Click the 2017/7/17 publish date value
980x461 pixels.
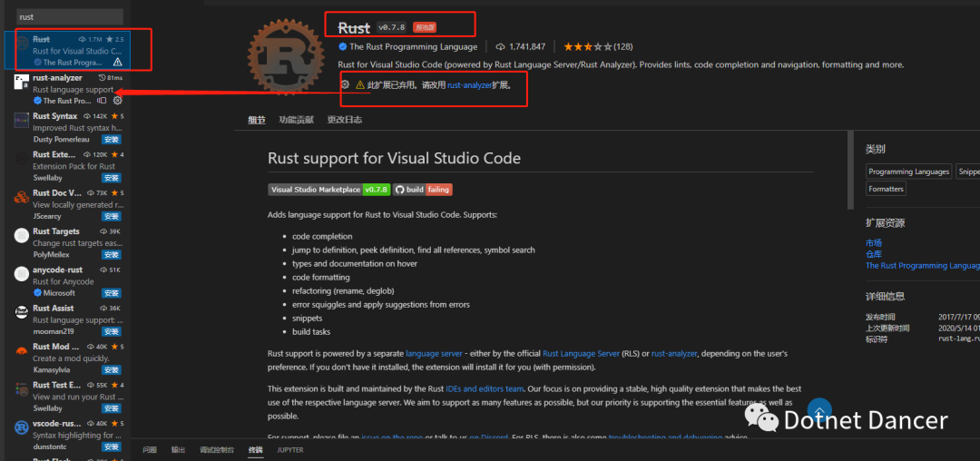pyautogui.click(x=959, y=317)
